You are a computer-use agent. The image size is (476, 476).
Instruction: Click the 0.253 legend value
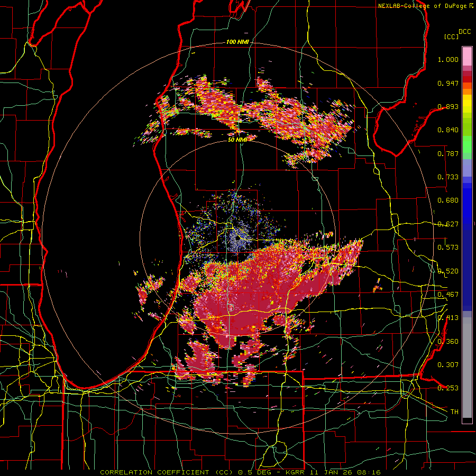coord(448,388)
